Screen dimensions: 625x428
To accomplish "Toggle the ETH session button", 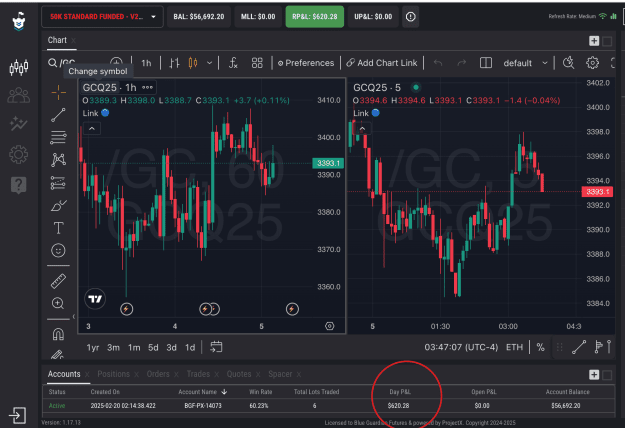I will 514,348.
